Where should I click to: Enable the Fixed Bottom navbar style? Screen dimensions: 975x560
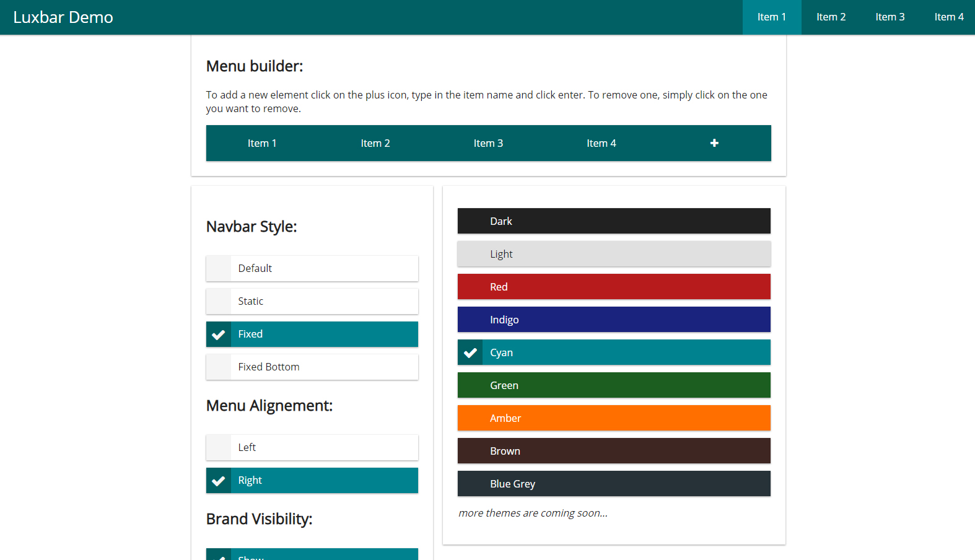(312, 367)
